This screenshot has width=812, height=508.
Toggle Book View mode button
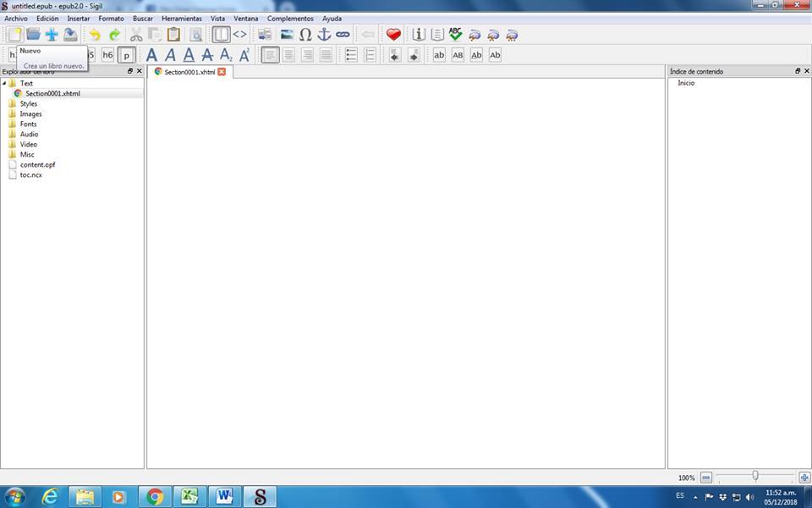coord(221,35)
